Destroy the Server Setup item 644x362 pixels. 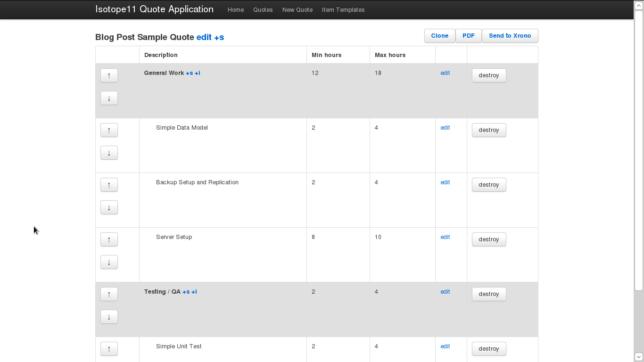click(488, 239)
